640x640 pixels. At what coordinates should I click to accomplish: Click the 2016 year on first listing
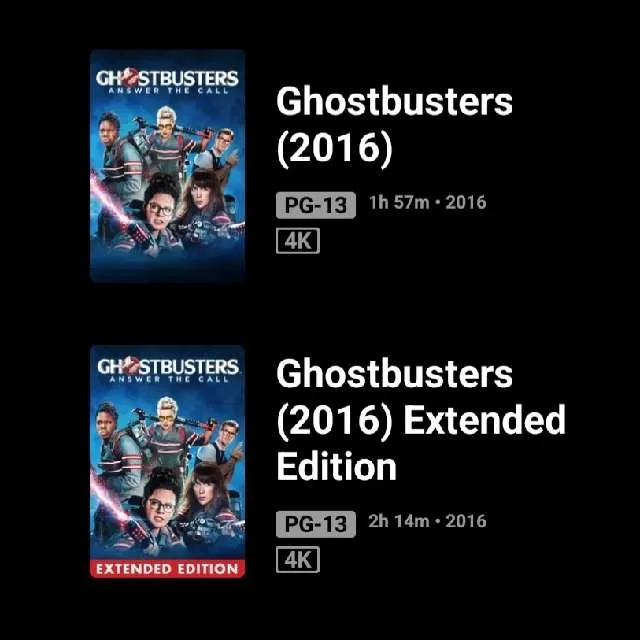[x=466, y=202]
